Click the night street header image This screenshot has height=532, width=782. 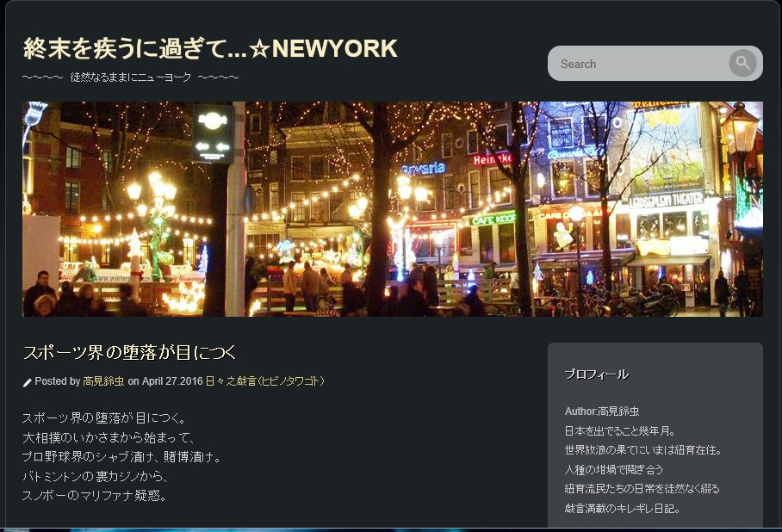click(393, 209)
